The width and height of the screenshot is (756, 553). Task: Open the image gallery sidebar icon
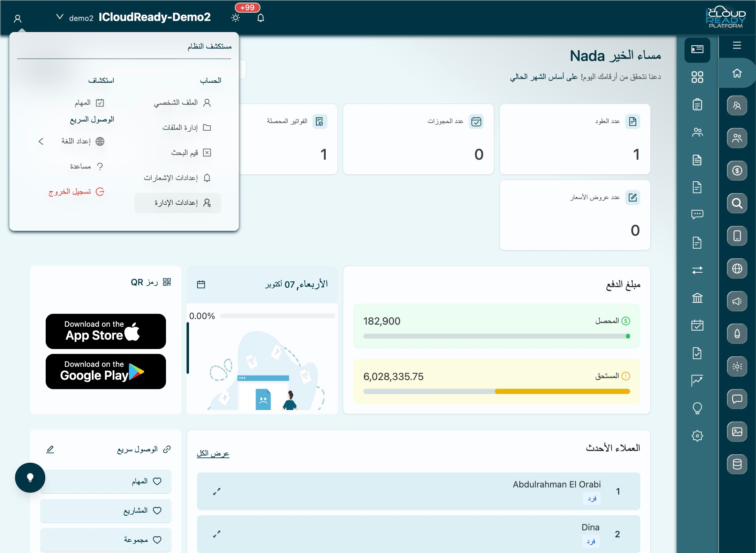click(737, 432)
